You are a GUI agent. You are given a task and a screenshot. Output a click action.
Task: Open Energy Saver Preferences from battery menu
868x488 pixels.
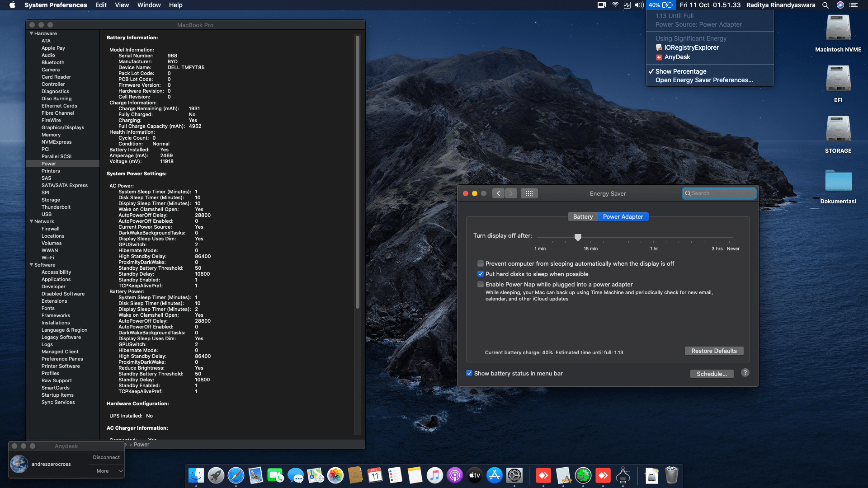tap(704, 80)
